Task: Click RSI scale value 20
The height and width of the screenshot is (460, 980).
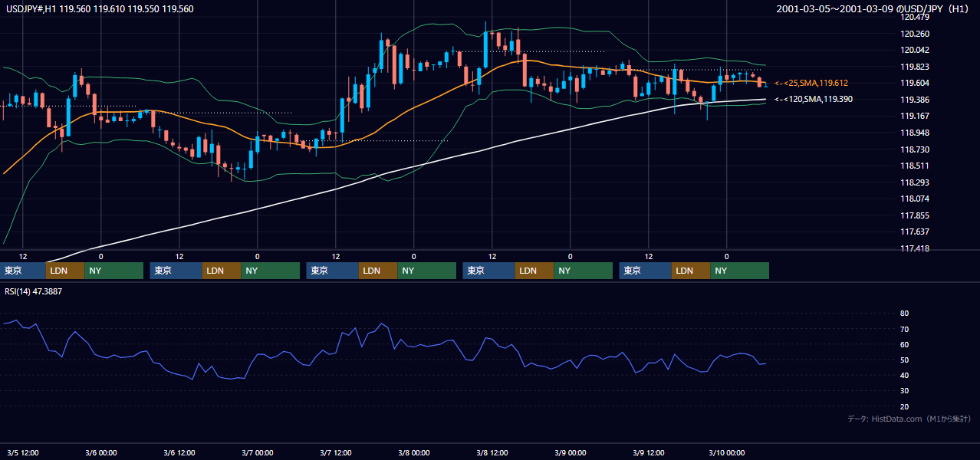Action: click(904, 406)
